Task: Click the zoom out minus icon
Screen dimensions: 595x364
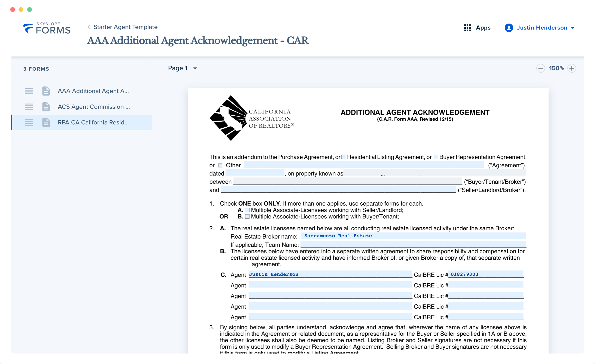Action: pyautogui.click(x=540, y=68)
